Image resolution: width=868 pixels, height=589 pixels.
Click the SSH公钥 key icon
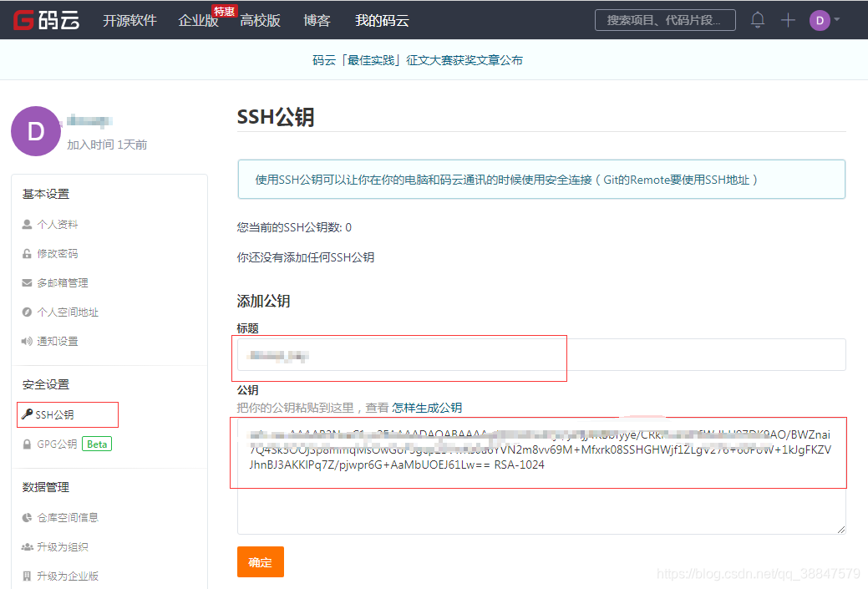(27, 414)
